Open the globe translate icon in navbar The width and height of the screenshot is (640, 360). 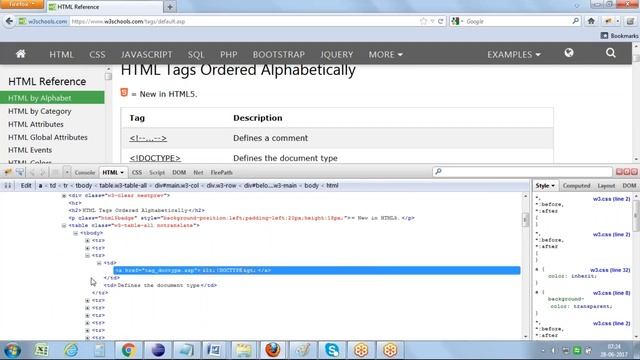click(569, 53)
